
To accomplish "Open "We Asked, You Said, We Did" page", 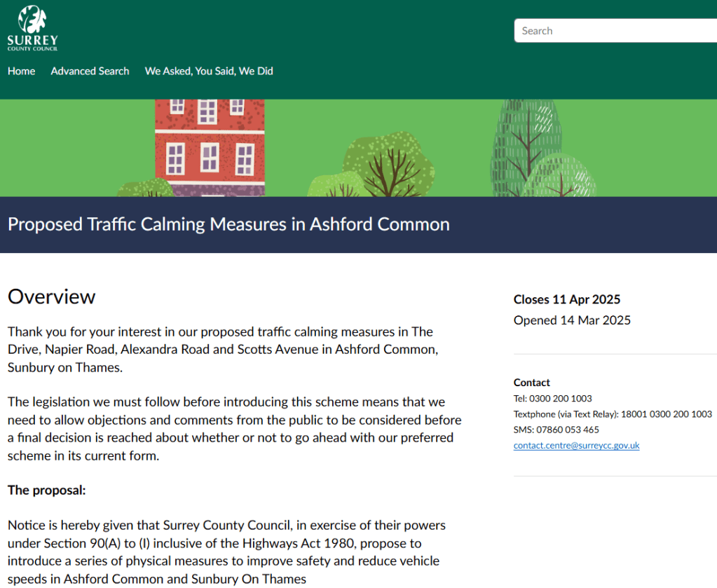I will point(209,71).
